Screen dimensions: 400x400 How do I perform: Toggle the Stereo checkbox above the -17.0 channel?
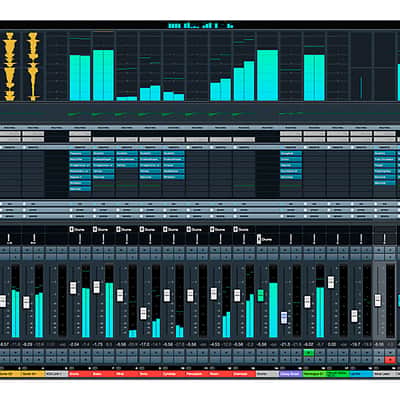click(142, 229)
